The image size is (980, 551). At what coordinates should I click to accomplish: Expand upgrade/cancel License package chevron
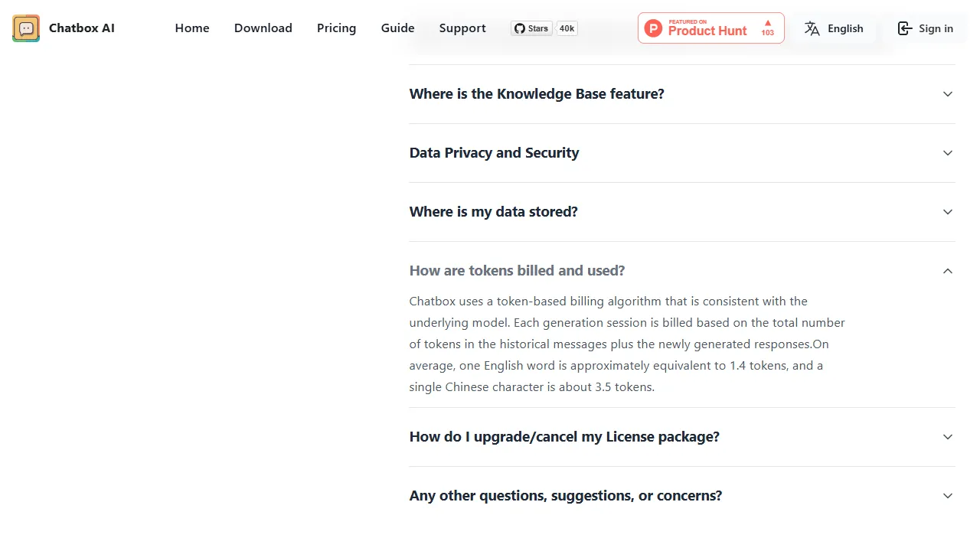pos(948,437)
